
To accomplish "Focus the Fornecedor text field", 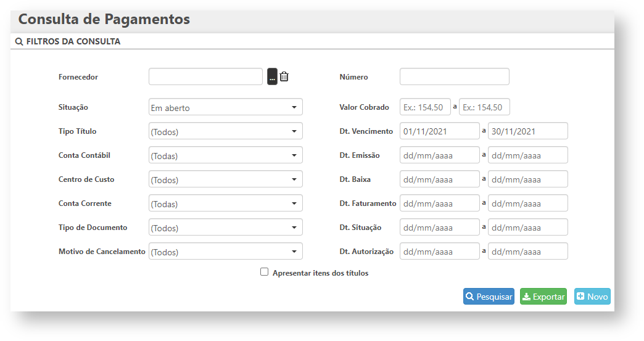I will [x=205, y=77].
